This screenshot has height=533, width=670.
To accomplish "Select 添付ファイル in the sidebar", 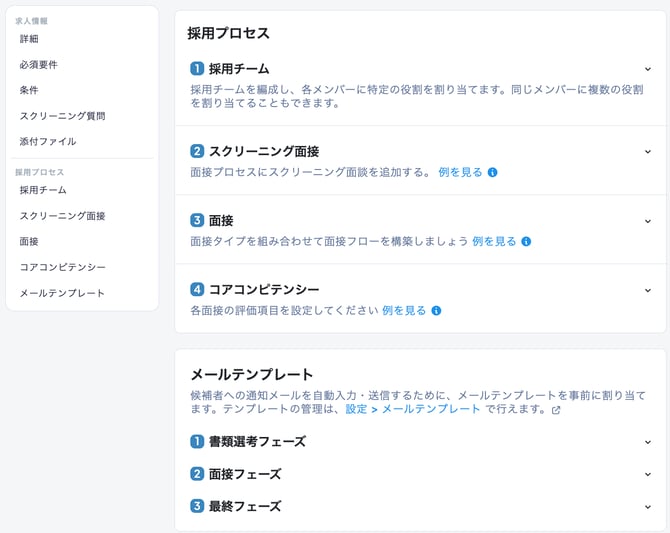I will (x=48, y=142).
